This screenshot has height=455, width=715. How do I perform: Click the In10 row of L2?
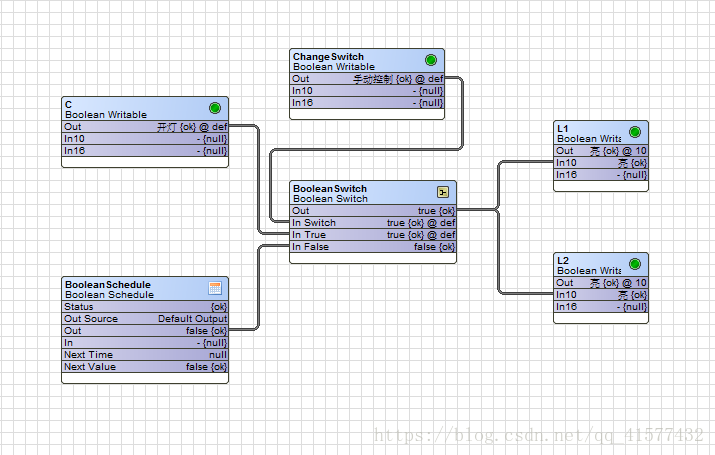[x=601, y=295]
